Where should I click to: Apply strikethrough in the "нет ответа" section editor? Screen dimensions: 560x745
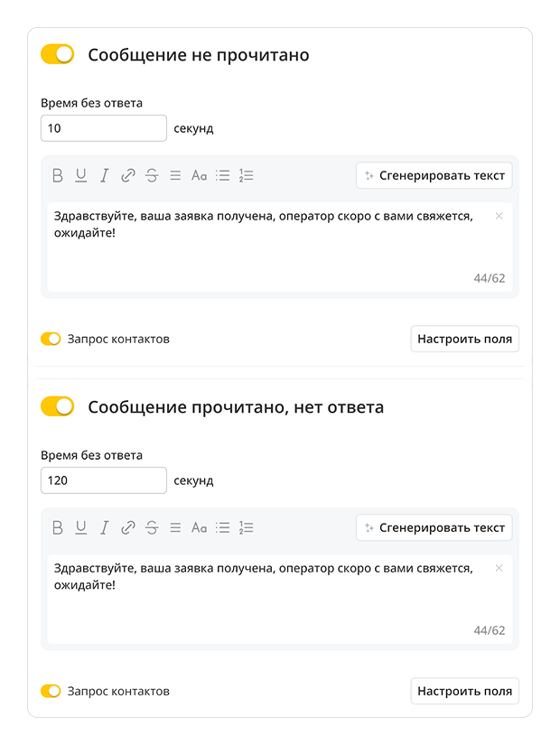click(152, 528)
